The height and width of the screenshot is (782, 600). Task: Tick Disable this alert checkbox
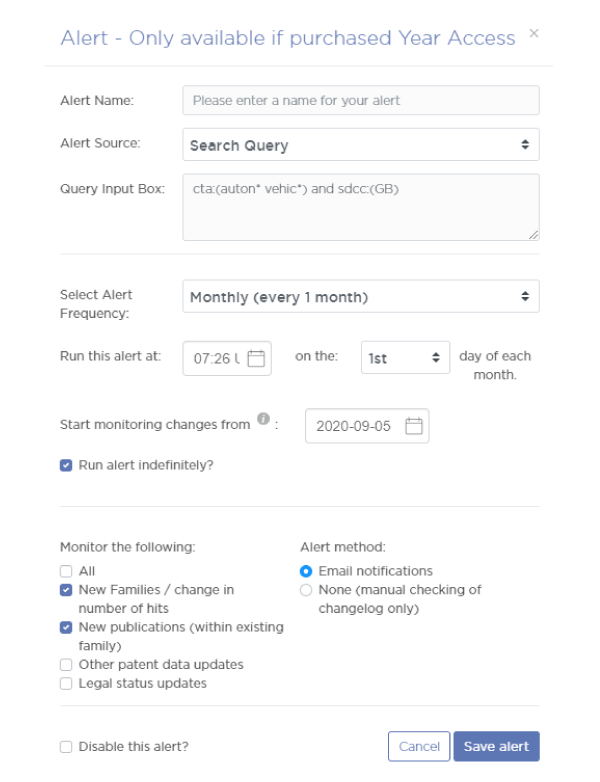66,747
